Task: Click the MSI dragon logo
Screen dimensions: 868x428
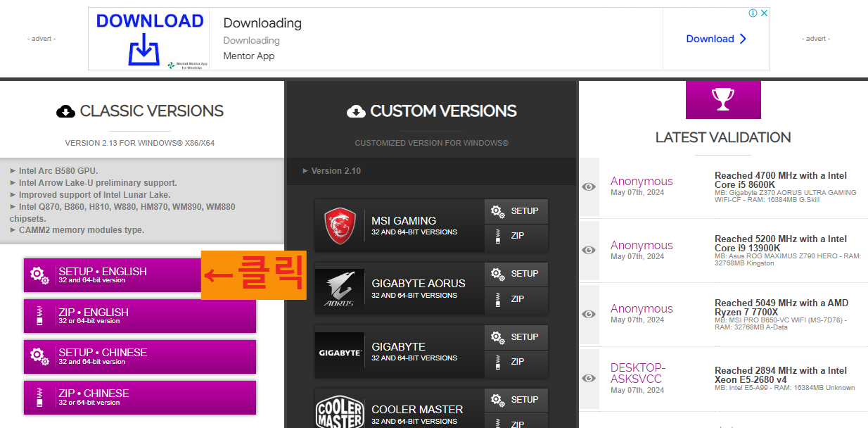Action: click(340, 225)
